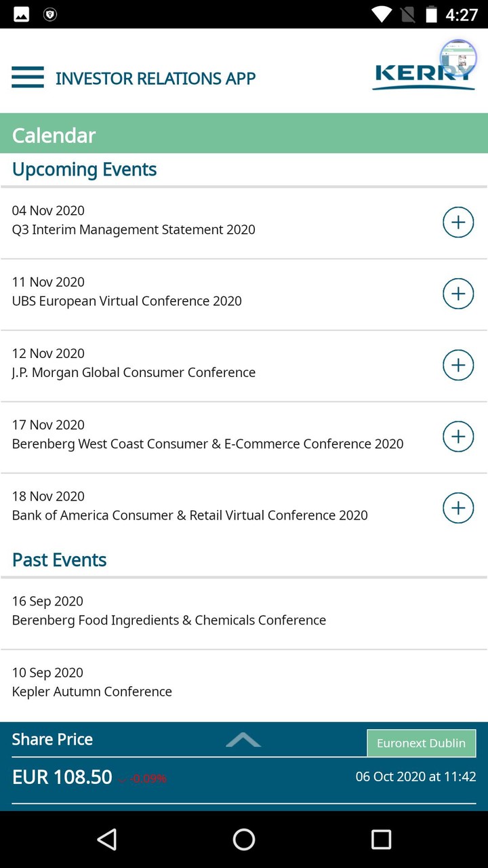Screen dimensions: 488x868
Task: Open the navigation drawer hamburger icon
Action: (x=27, y=77)
